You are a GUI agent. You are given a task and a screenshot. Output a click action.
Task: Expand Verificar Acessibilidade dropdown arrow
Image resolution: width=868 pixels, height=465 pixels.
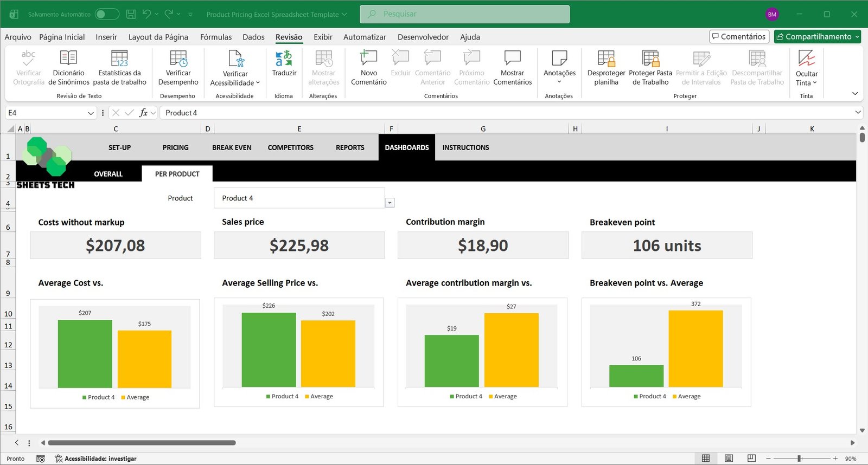point(258,83)
